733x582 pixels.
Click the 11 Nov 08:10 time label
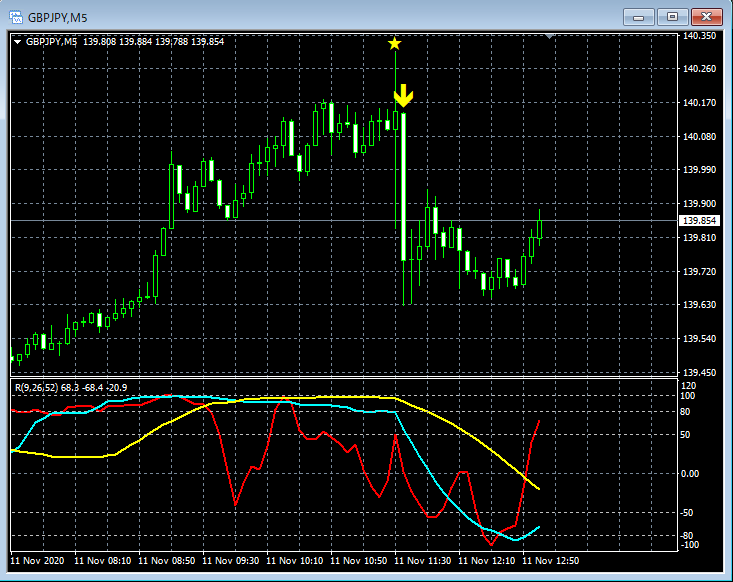click(x=103, y=560)
